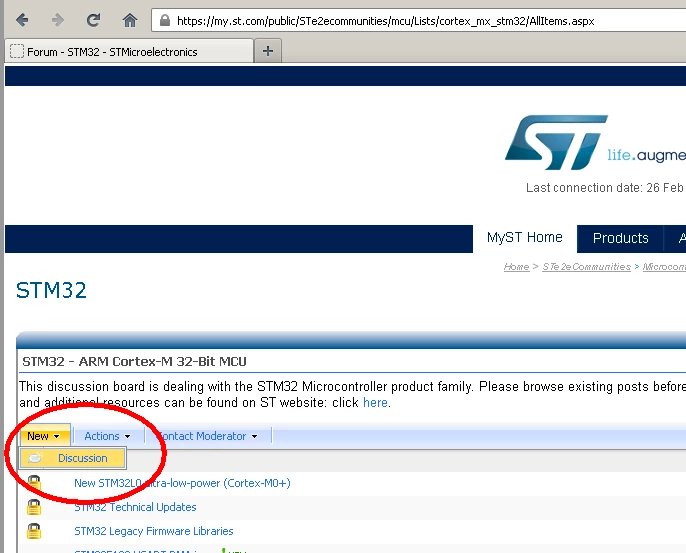Follow the Home breadcrumb link

tap(516, 266)
